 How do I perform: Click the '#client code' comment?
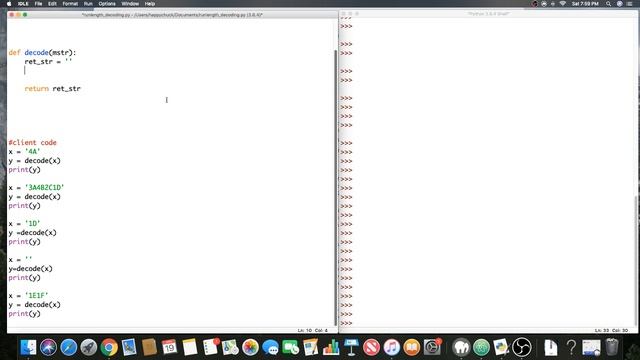tap(32, 142)
